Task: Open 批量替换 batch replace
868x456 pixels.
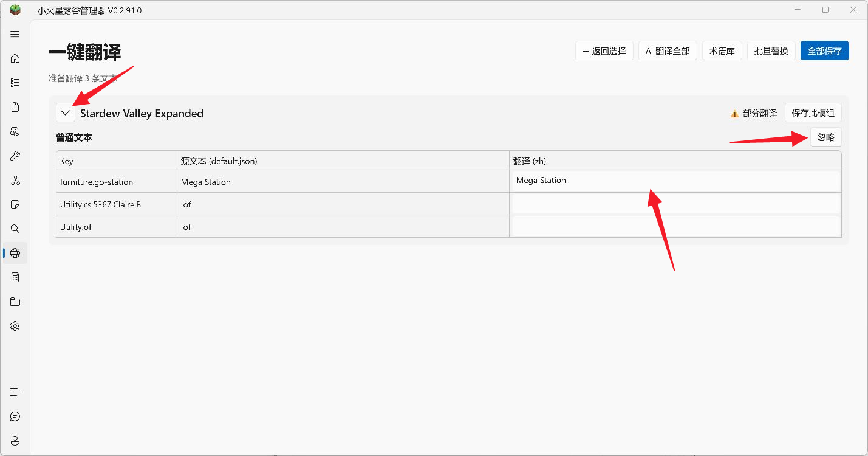Action: tap(771, 51)
